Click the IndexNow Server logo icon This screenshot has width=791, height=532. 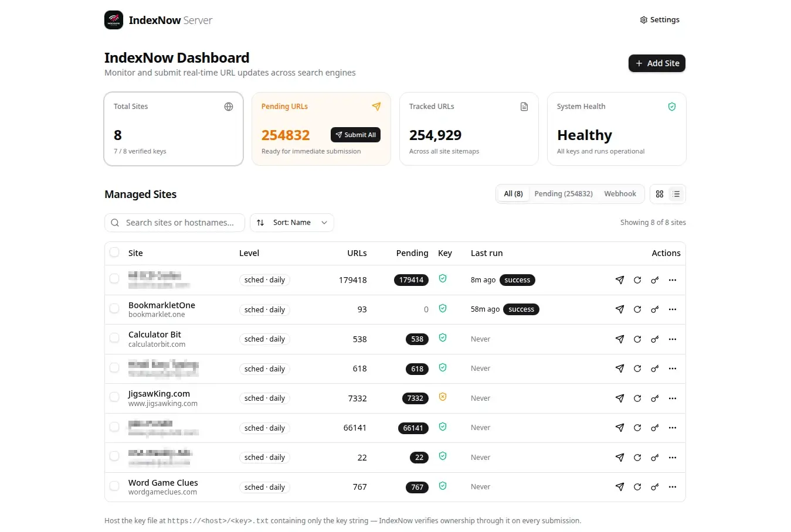(x=114, y=20)
